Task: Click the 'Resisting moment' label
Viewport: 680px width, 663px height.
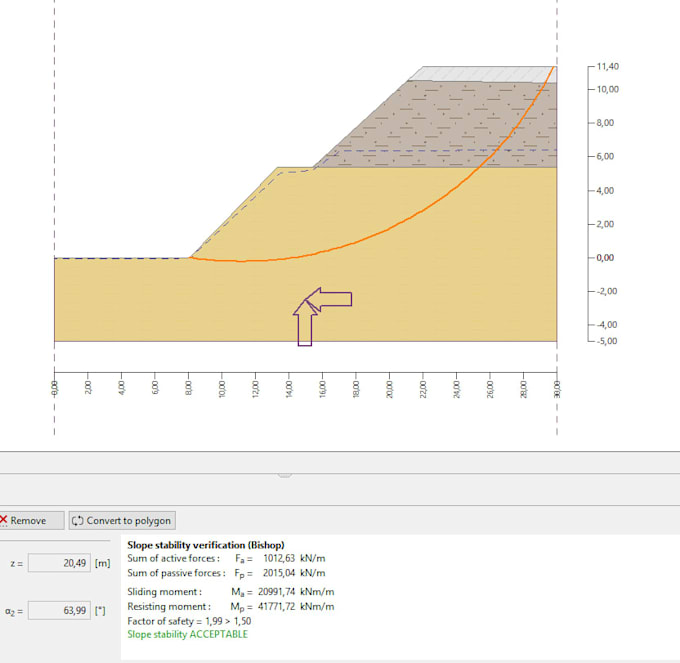Action: [169, 606]
